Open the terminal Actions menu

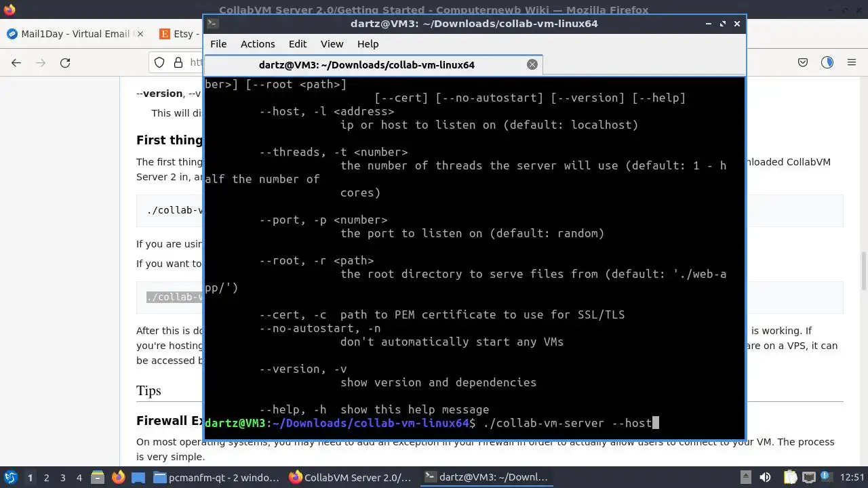[x=258, y=43]
